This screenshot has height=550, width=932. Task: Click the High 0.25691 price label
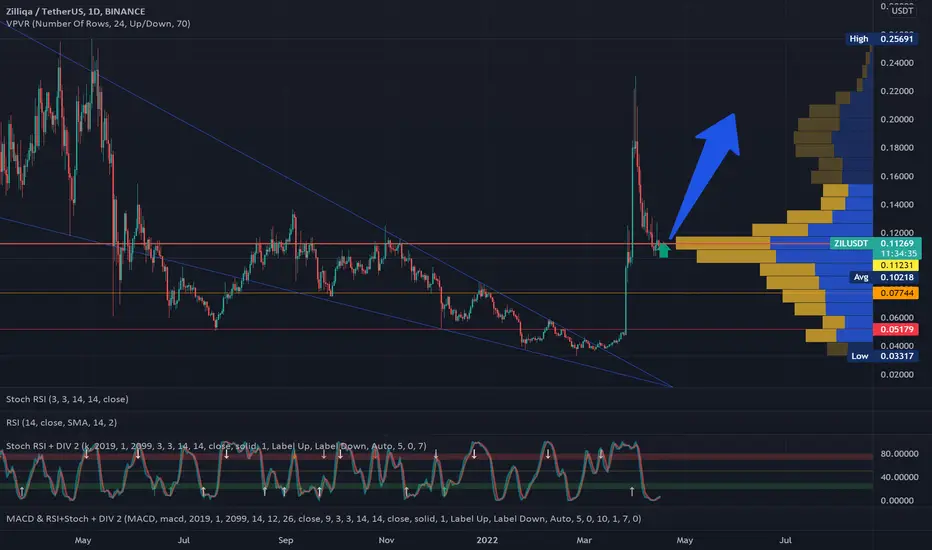pyautogui.click(x=881, y=39)
